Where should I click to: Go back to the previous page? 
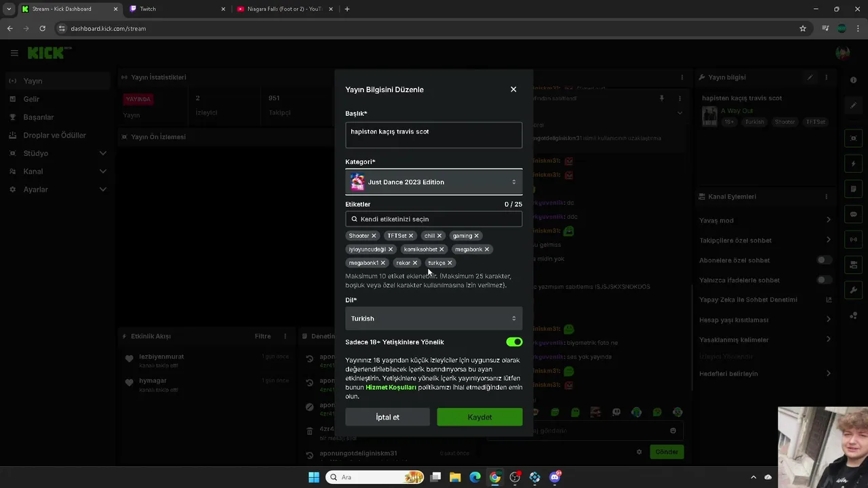[9, 28]
